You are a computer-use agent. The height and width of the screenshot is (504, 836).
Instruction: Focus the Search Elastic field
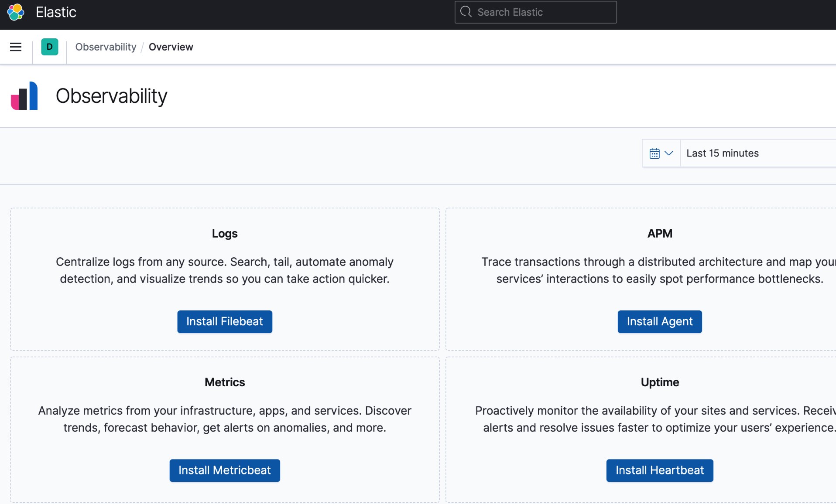pyautogui.click(x=535, y=12)
